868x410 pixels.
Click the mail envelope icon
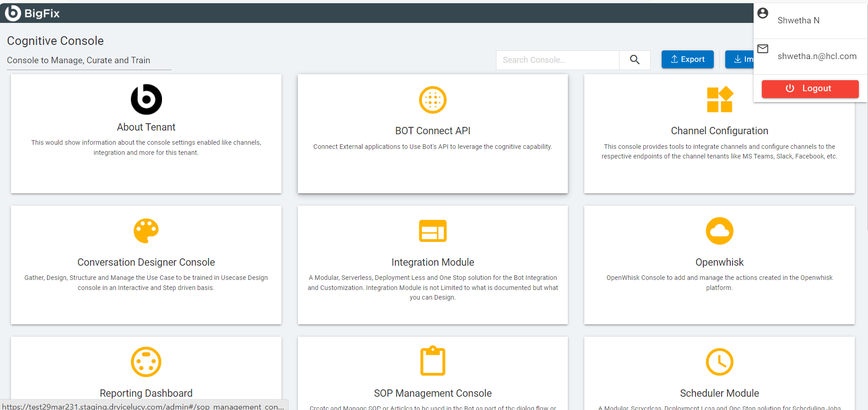click(x=763, y=49)
